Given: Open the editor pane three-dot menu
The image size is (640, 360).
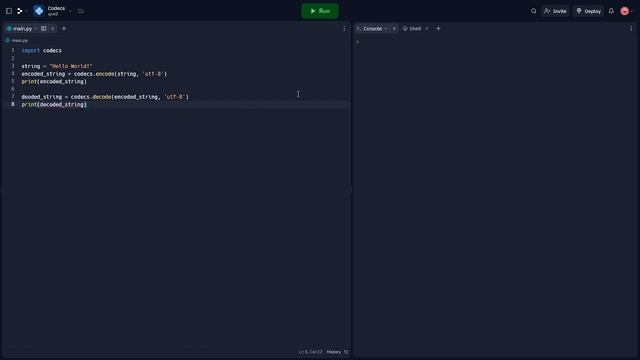Looking at the screenshot, I should [344, 29].
